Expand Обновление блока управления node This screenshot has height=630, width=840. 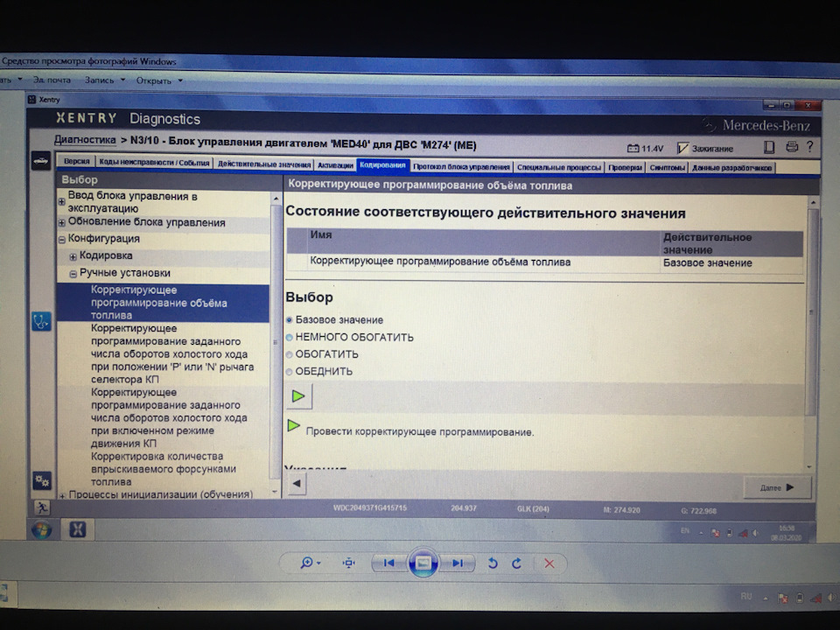[61, 222]
